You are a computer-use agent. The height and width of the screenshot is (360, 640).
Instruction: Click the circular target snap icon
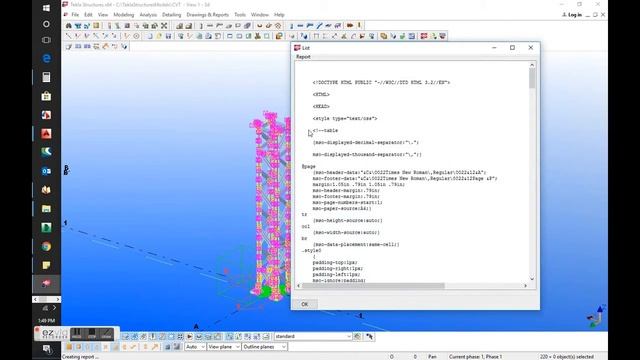tap(136, 36)
